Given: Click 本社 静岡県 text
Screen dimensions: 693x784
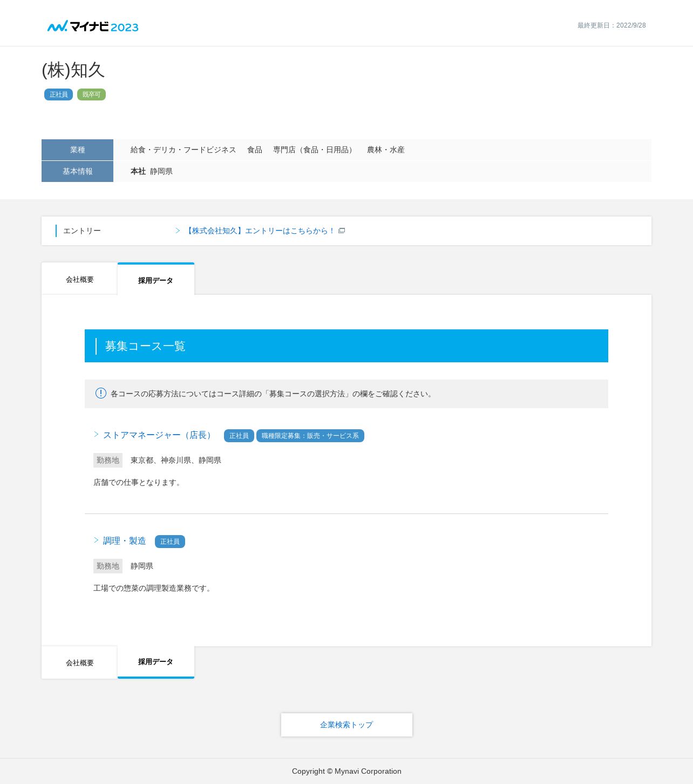Looking at the screenshot, I should pyautogui.click(x=152, y=171).
